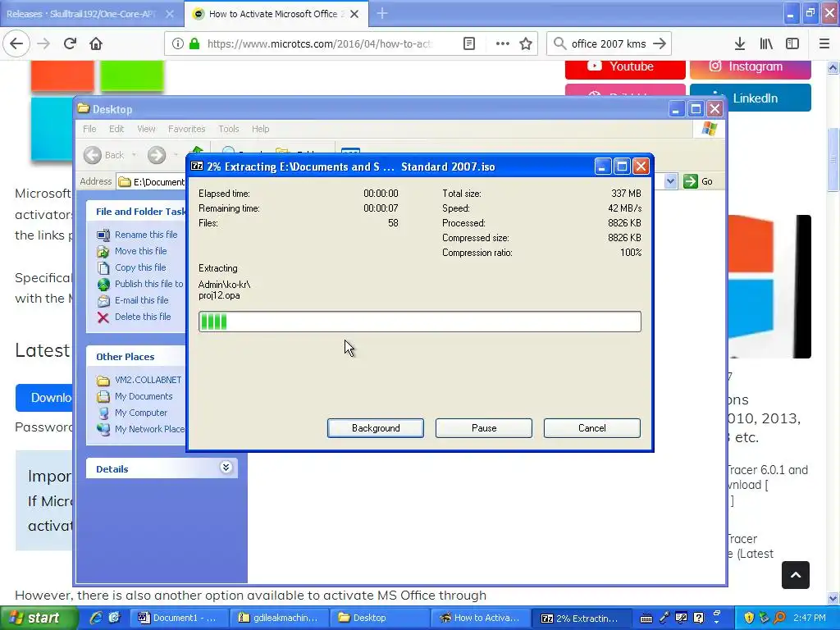The image size is (840, 630).
Task: Click Delete this file
Action: coord(143,317)
